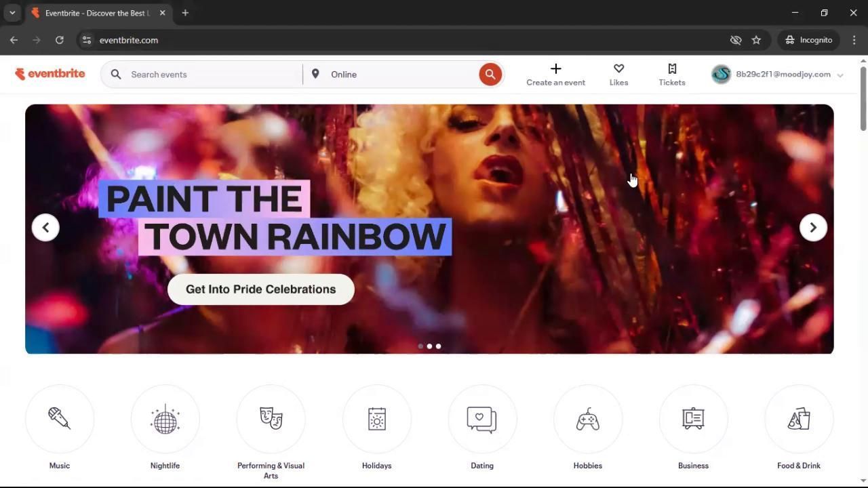Screen dimensions: 868x488
Task: Select the Business presentation icon
Action: 693,419
